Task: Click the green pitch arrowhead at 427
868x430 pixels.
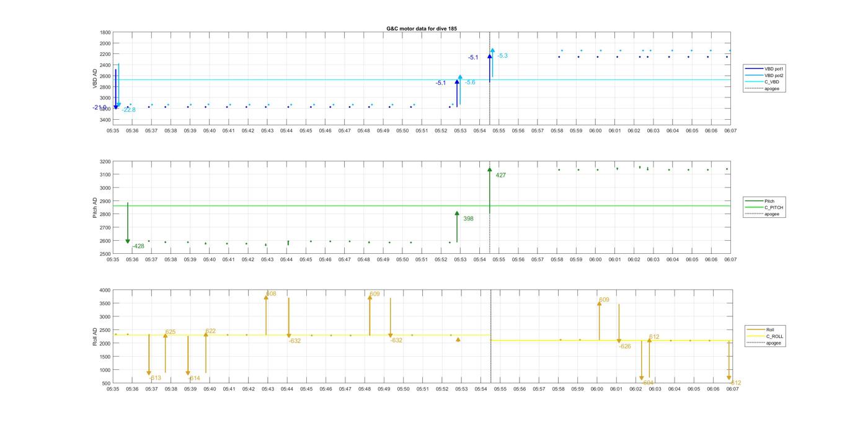Action: tap(490, 169)
